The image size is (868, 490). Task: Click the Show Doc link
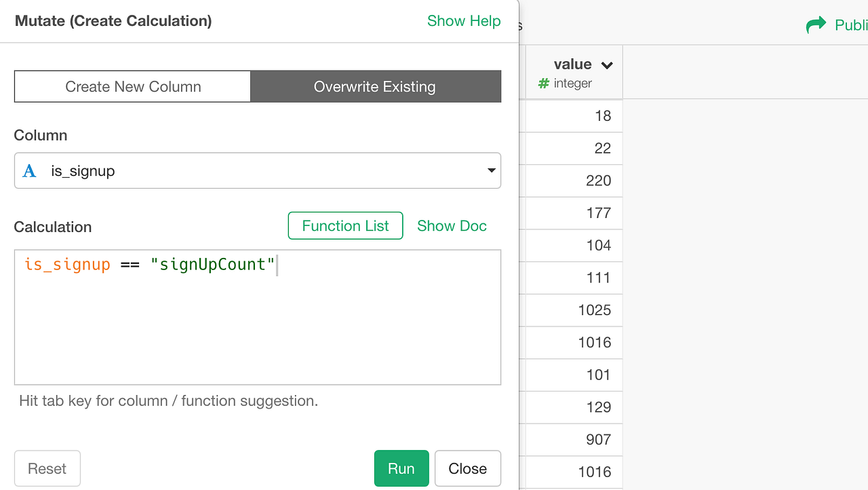pos(452,226)
